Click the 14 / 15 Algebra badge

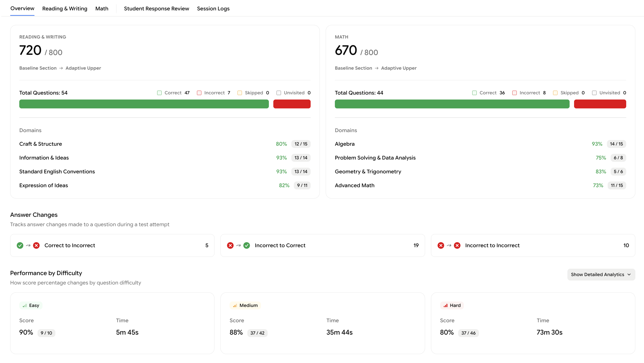(616, 144)
